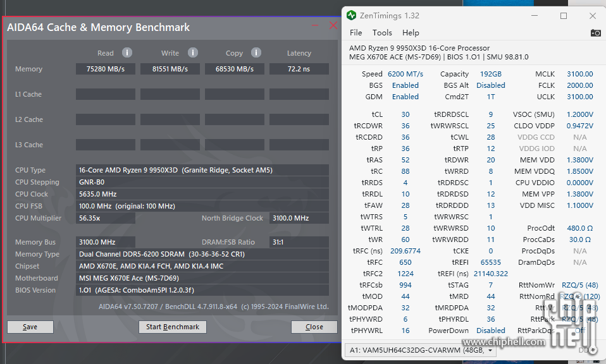Click the Read info icon in AIDA64
The width and height of the screenshot is (606, 364).
click(127, 52)
